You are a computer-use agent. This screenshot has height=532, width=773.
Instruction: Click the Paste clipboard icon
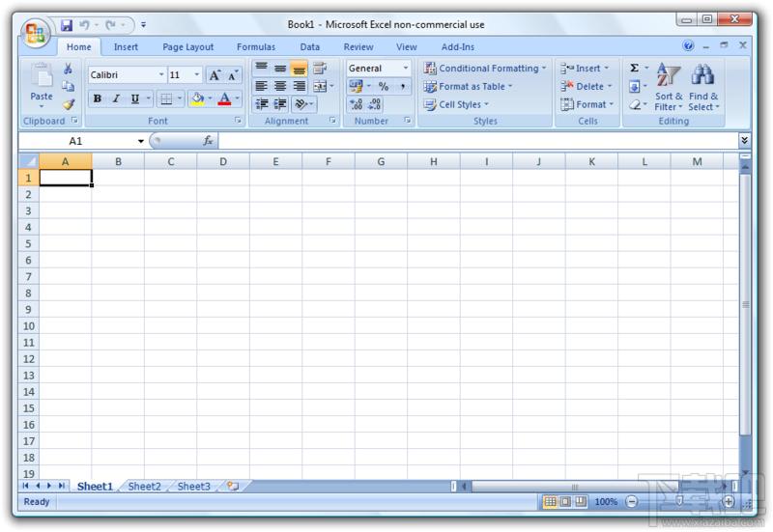(x=42, y=75)
